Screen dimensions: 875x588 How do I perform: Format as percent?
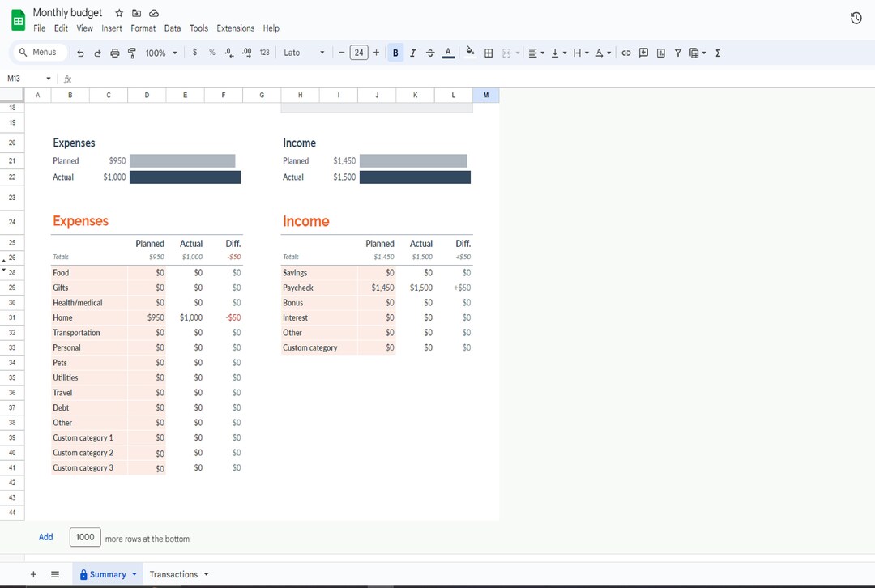[x=212, y=53]
